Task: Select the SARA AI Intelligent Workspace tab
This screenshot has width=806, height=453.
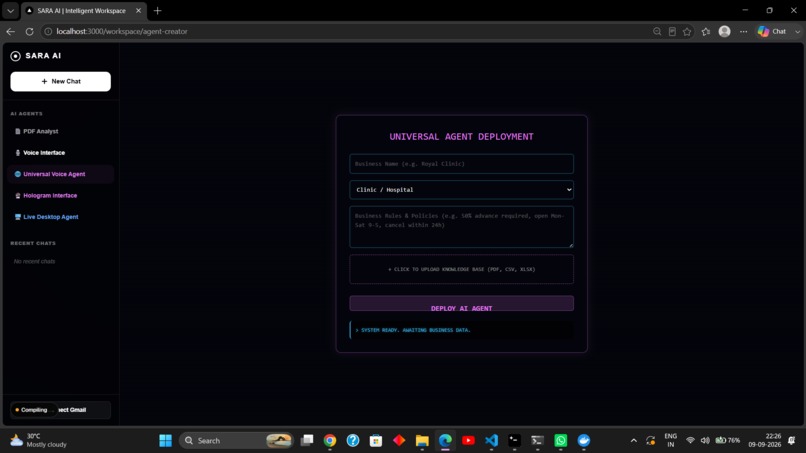Action: pyautogui.click(x=81, y=10)
